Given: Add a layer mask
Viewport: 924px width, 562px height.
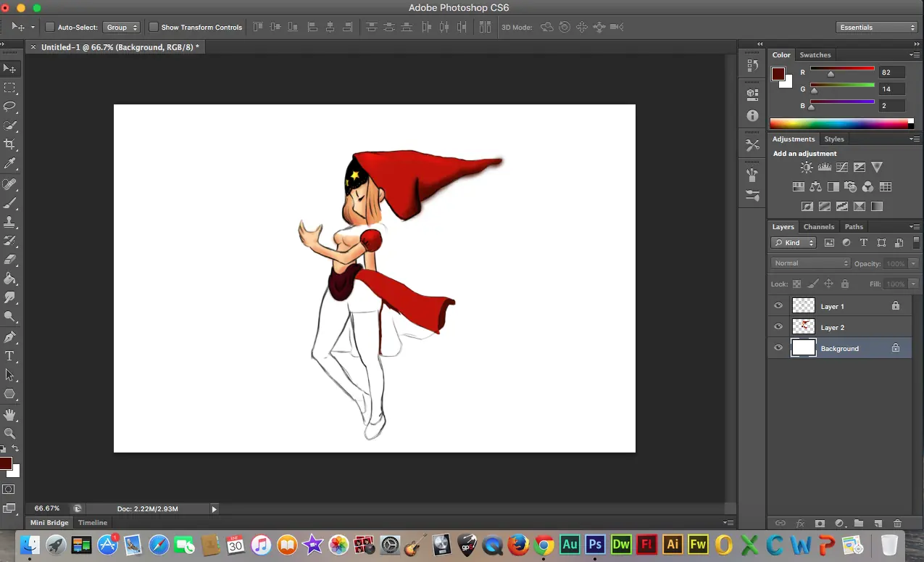Looking at the screenshot, I should tap(820, 524).
